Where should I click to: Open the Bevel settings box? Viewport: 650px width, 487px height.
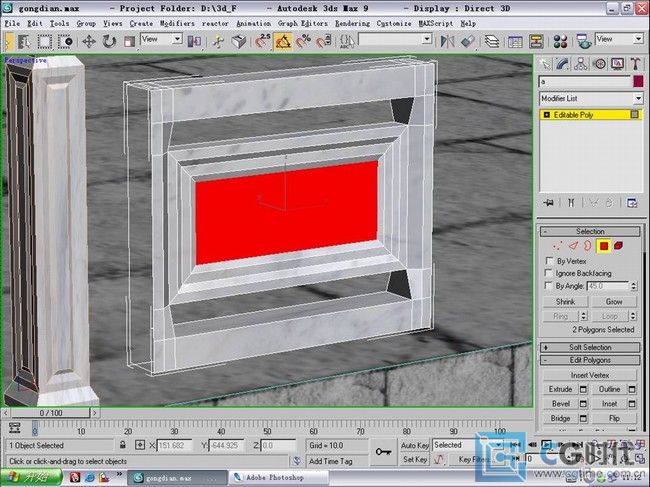(x=583, y=404)
